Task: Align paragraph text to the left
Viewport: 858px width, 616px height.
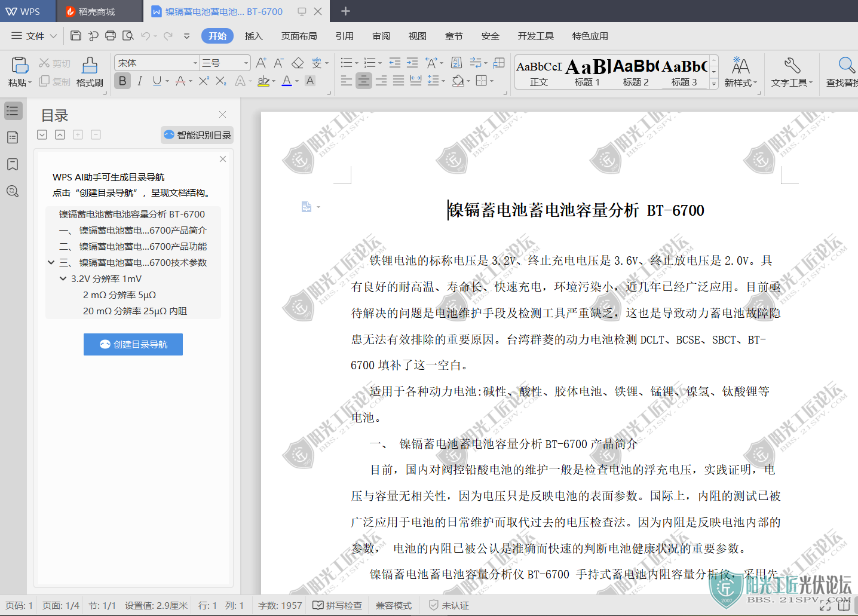Action: 347,81
